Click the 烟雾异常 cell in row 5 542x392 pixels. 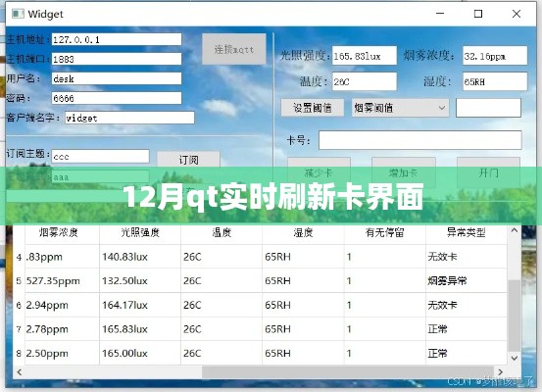click(x=466, y=281)
